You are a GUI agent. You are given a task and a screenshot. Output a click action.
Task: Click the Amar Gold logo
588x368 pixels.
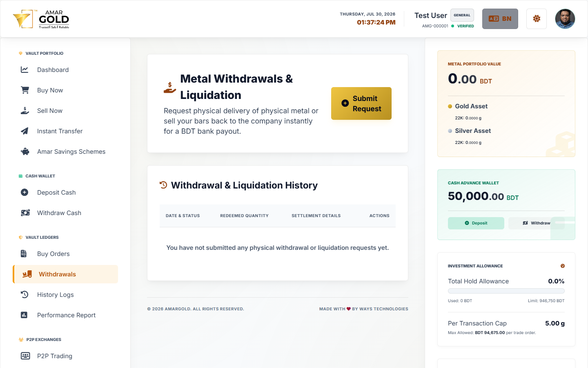point(41,19)
